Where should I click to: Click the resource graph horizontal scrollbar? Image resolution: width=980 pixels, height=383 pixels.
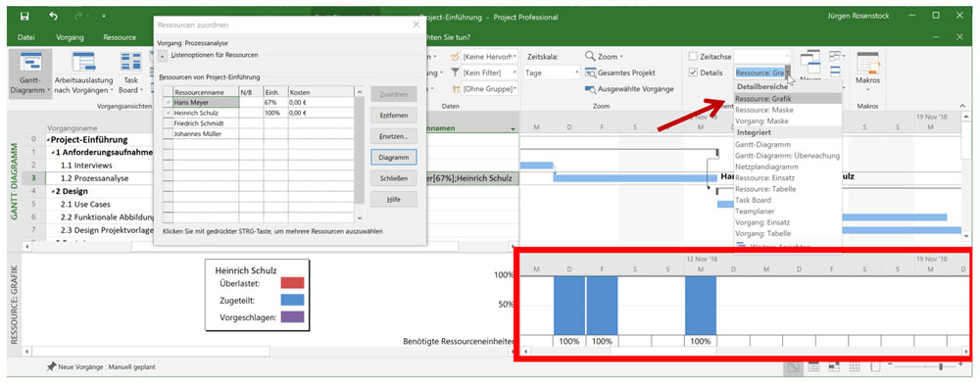(744, 351)
